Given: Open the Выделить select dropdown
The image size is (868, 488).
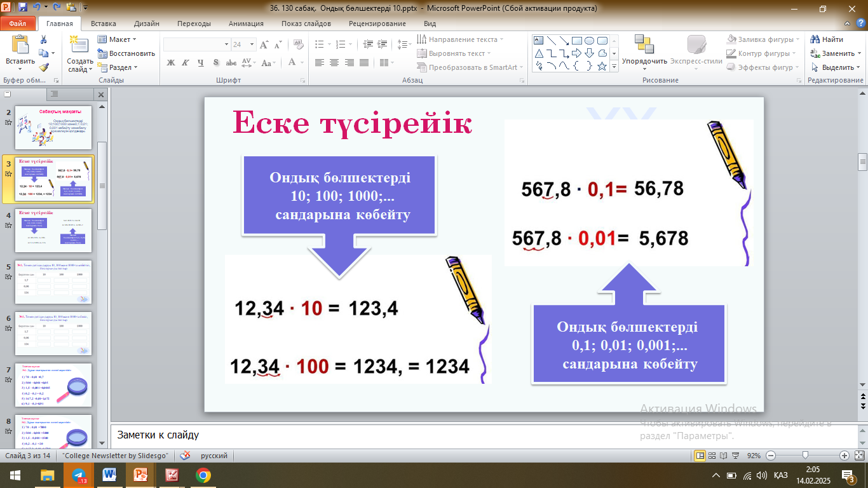Looking at the screenshot, I should pos(836,67).
